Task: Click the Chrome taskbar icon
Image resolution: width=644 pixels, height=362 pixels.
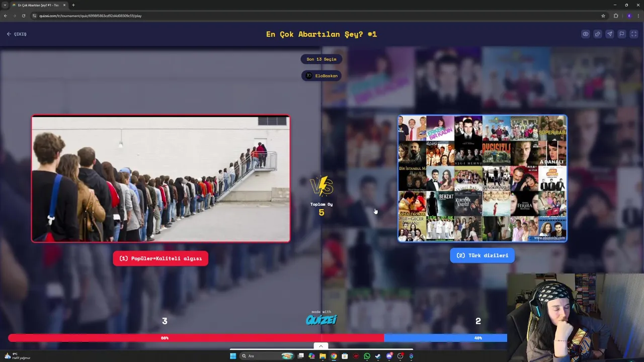Action: click(x=334, y=356)
